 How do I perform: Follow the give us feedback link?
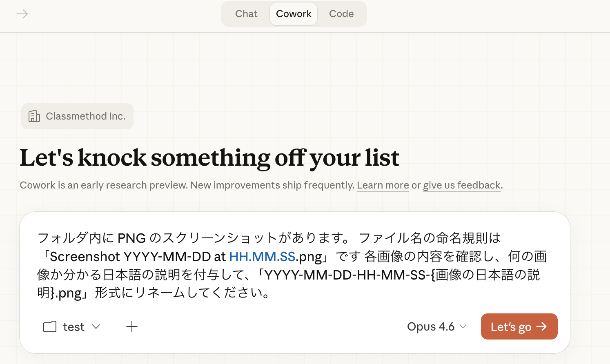point(461,185)
